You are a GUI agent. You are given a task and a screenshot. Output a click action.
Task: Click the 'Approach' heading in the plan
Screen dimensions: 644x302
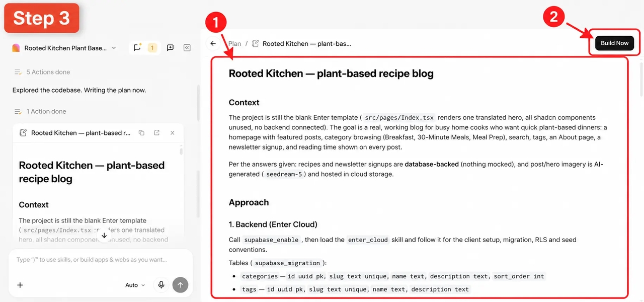249,202
